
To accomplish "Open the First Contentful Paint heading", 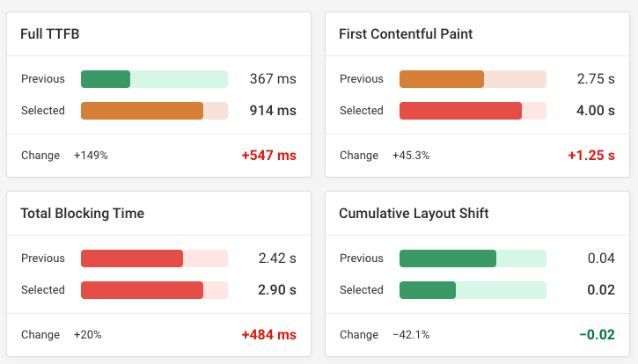I will pyautogui.click(x=406, y=34).
